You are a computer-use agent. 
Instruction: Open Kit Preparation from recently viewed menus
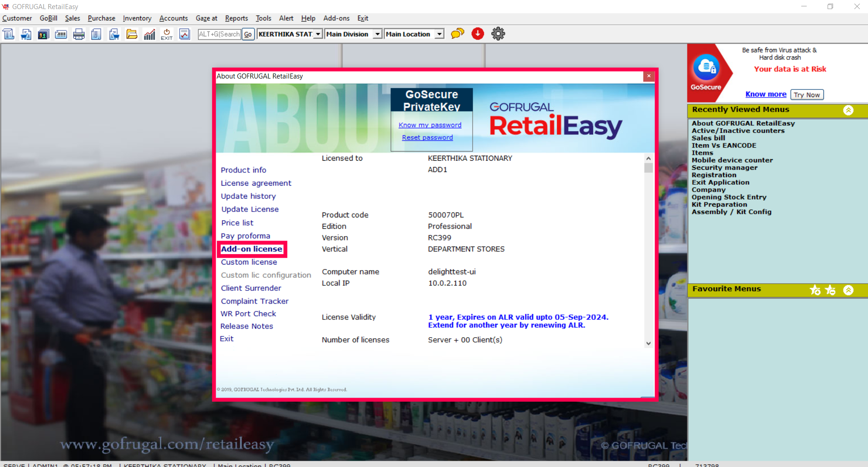tap(719, 204)
